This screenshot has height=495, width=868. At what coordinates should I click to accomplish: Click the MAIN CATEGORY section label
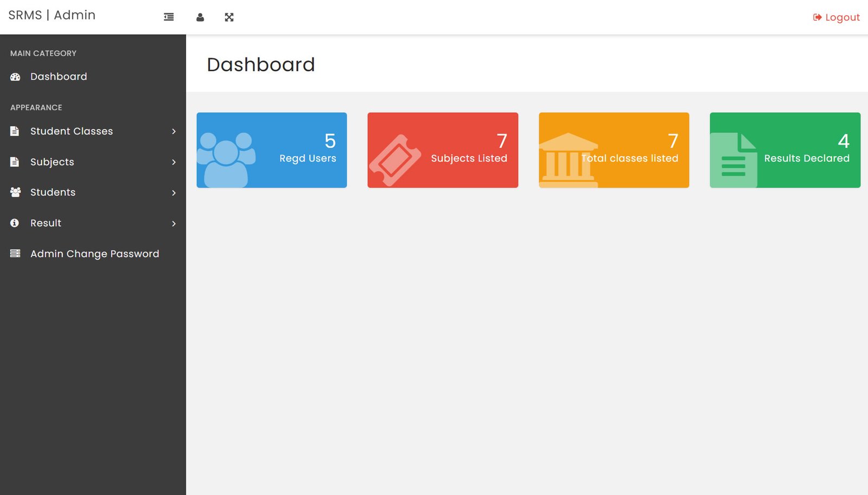43,53
